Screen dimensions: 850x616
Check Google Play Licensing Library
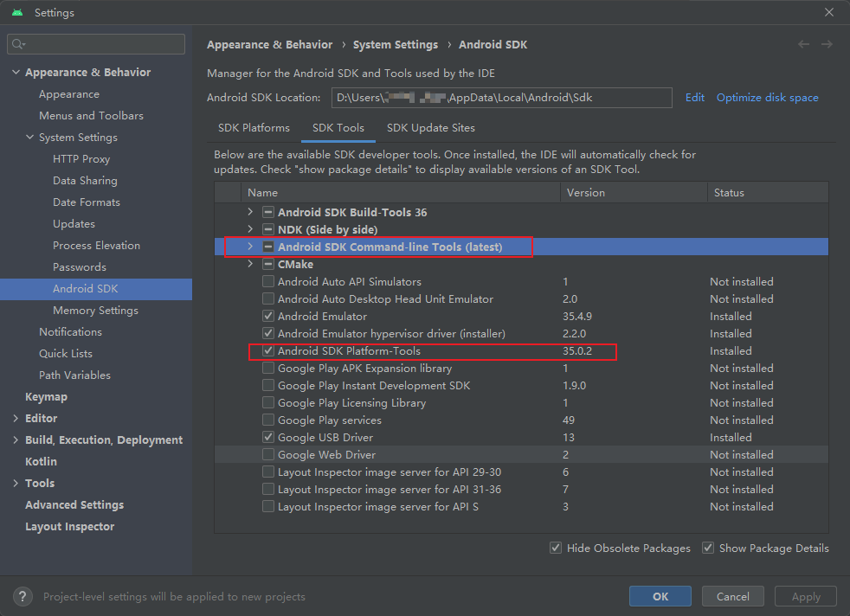267,403
